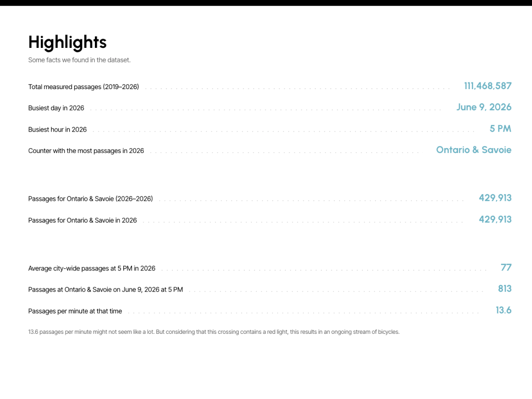Click 'Passages for Ontario & Savoie in 2026' label
Image resolution: width=532 pixels, height=399 pixels.
82,220
